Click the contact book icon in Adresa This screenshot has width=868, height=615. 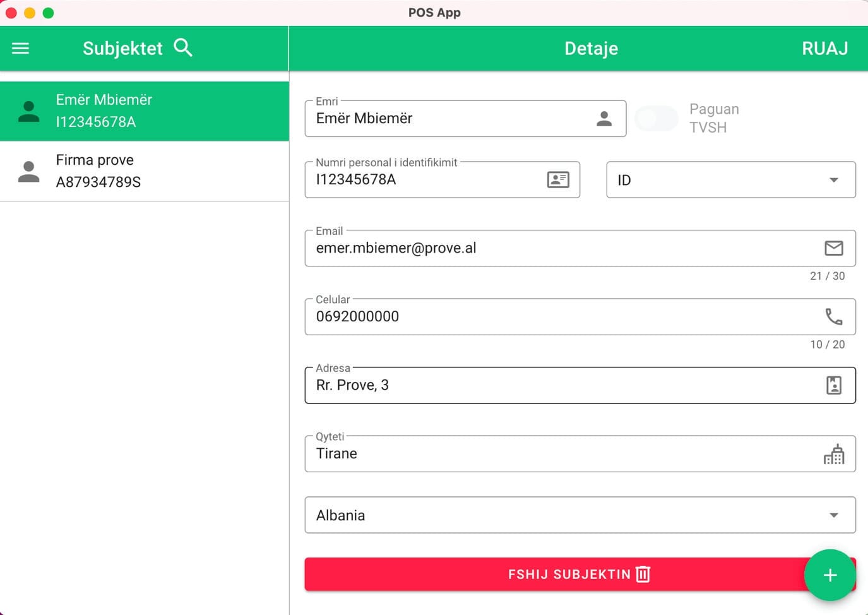[x=834, y=385]
